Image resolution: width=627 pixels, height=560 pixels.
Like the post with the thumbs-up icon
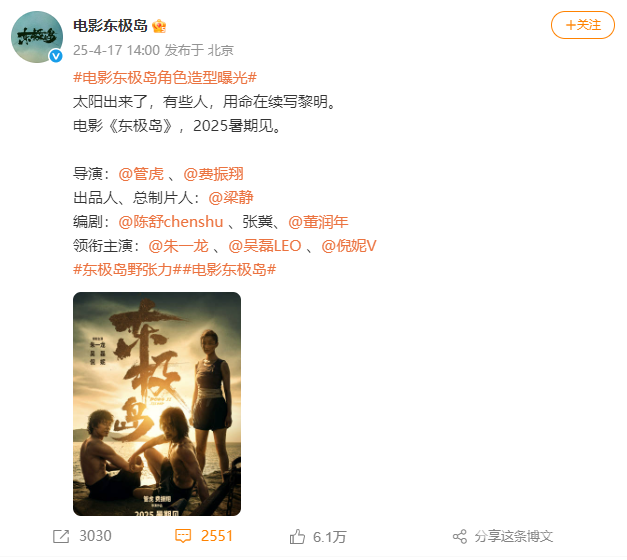coord(297,537)
